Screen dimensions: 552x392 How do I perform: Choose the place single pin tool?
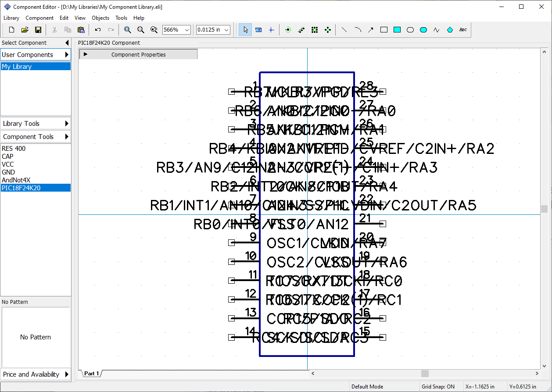(x=288, y=30)
